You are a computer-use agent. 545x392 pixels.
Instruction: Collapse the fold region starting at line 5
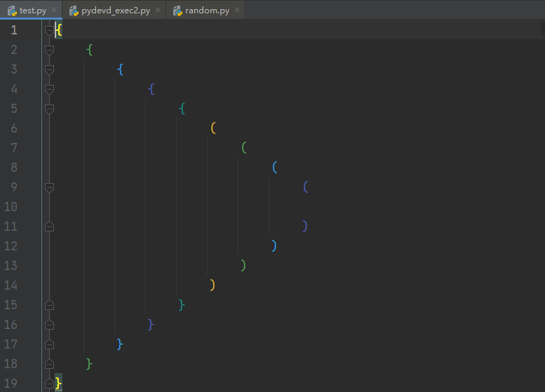pyautogui.click(x=49, y=109)
